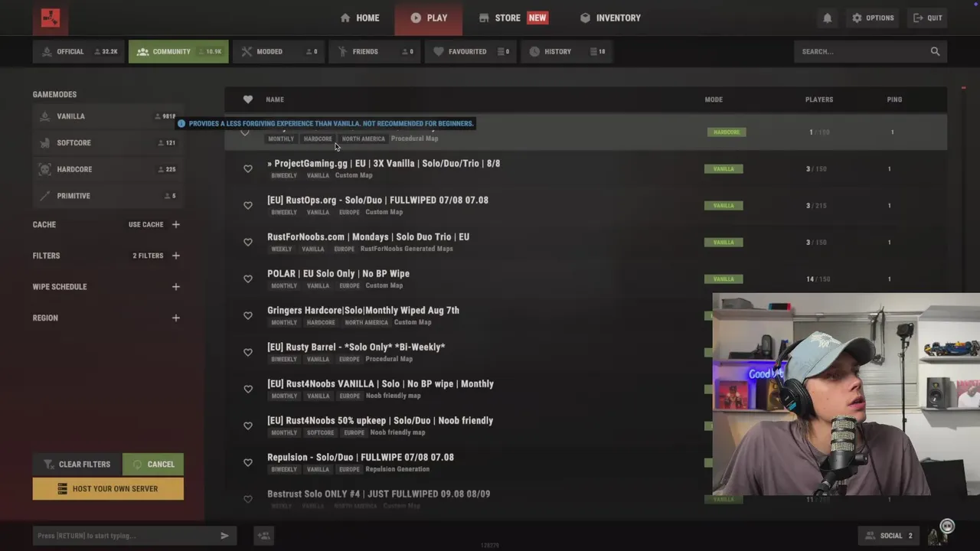This screenshot has height=551, width=980.
Task: Select RustOps.org FULLWIPED server row
Action: (x=586, y=206)
